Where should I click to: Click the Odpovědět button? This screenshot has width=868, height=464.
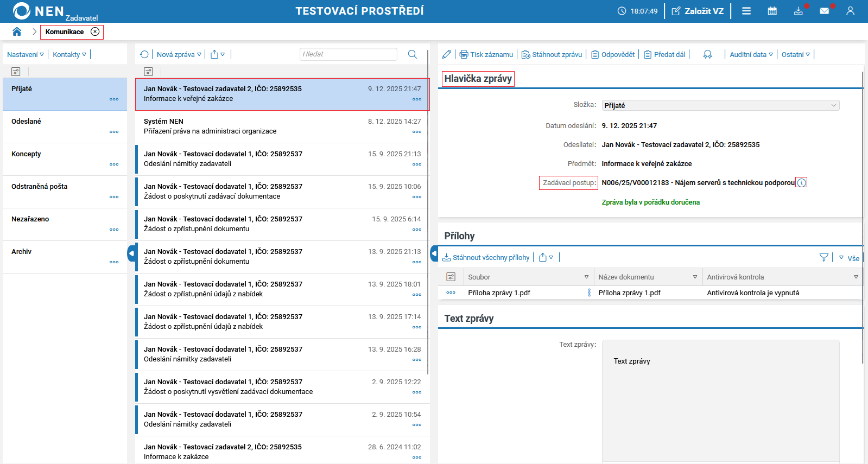(x=613, y=54)
